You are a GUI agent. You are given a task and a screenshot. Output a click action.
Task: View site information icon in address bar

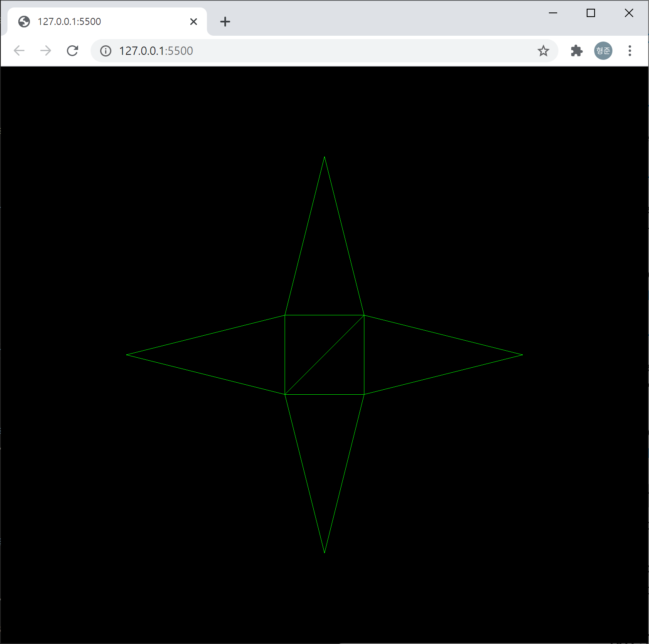(x=106, y=51)
